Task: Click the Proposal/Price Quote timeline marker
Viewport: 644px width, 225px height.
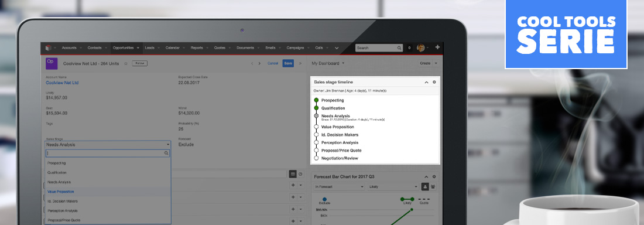Action: coord(316,150)
